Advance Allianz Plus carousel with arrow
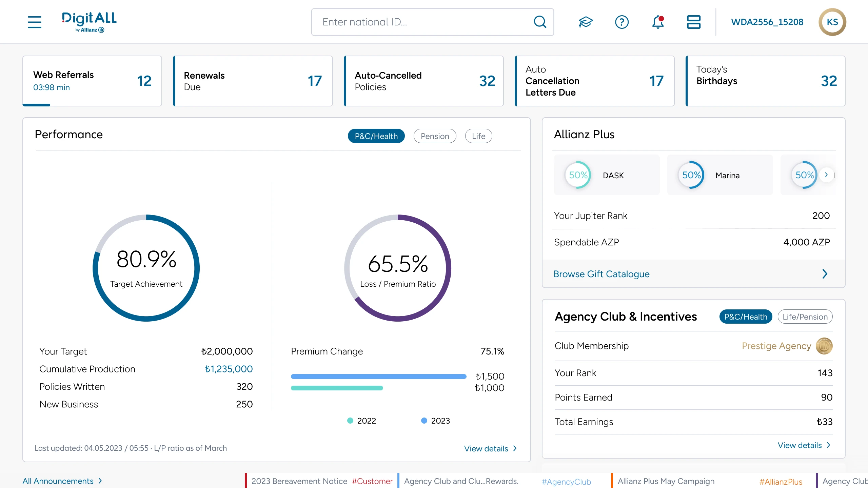 pyautogui.click(x=826, y=175)
